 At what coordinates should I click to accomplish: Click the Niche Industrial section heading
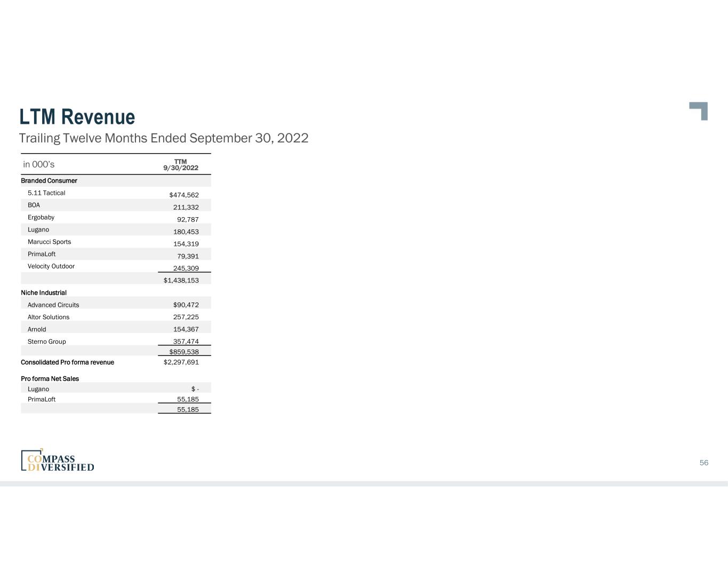click(44, 293)
